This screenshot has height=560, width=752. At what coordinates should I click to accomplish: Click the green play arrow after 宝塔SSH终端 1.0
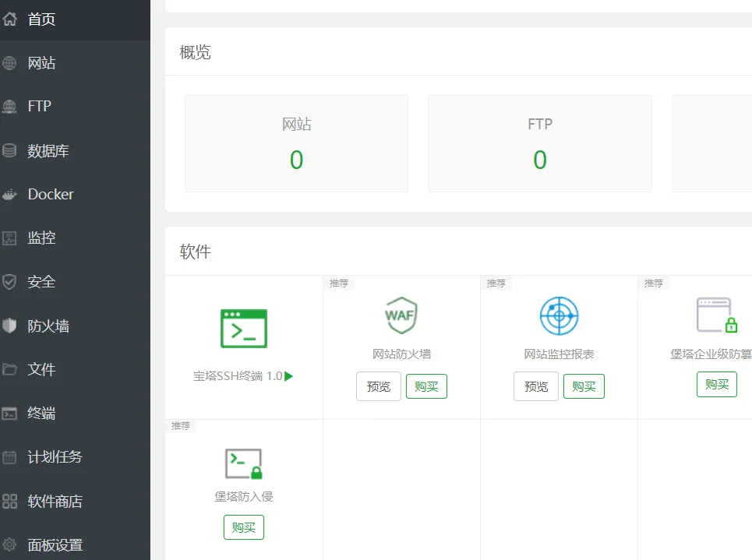point(288,376)
